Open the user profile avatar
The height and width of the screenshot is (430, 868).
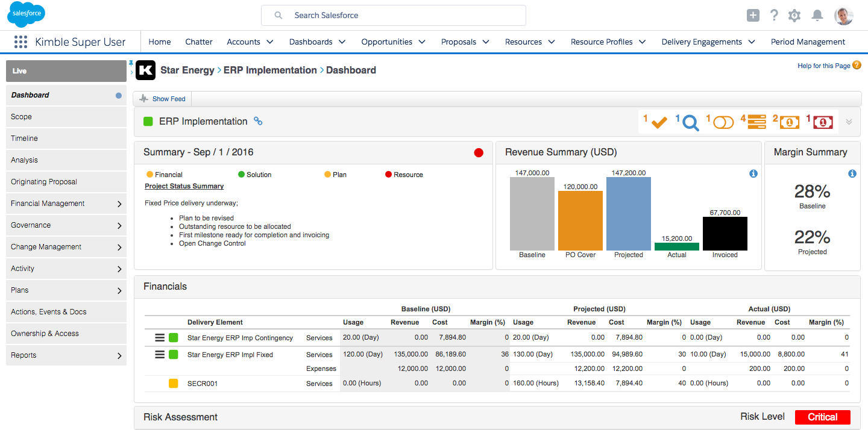pos(844,16)
